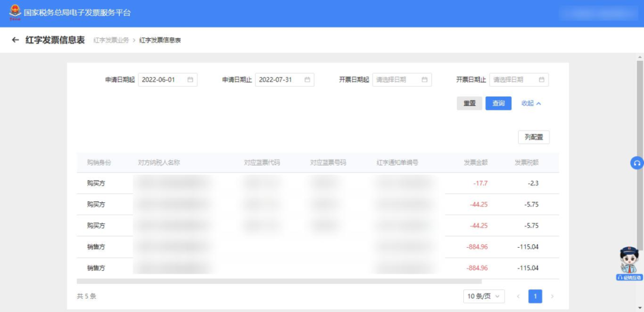Select 红字发票业务 in breadcrumb
The image size is (644, 312).
[x=111, y=40]
